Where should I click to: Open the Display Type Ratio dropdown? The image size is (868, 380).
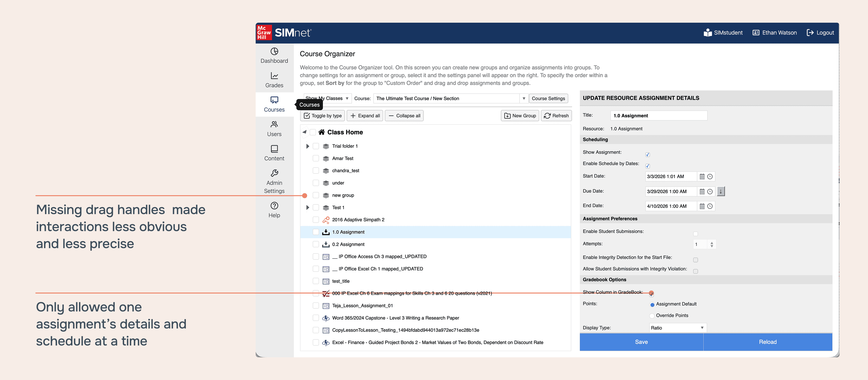[677, 328]
